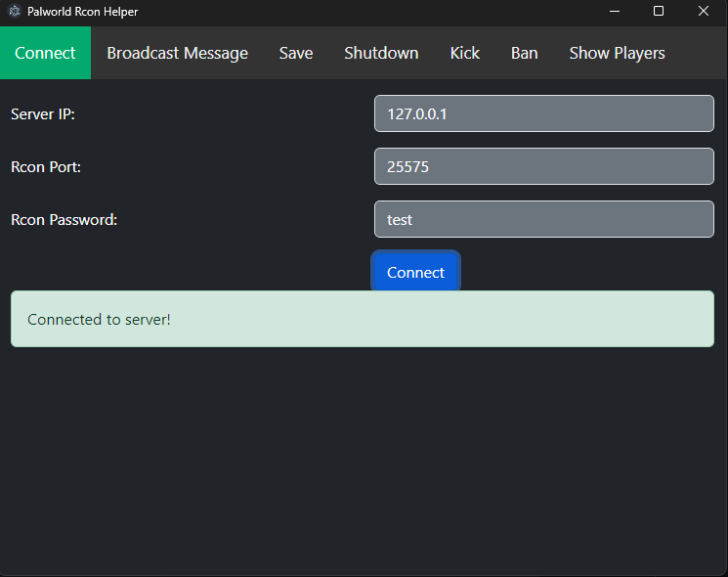Click the blue Connect button
The image size is (728, 577).
415,272
